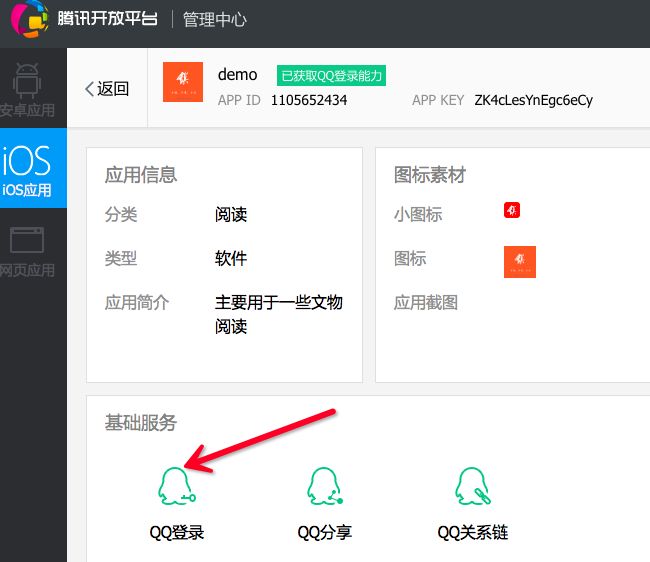Click the 已获取QQ登录能力 green badge
Screen dimensions: 650x562
331,75
